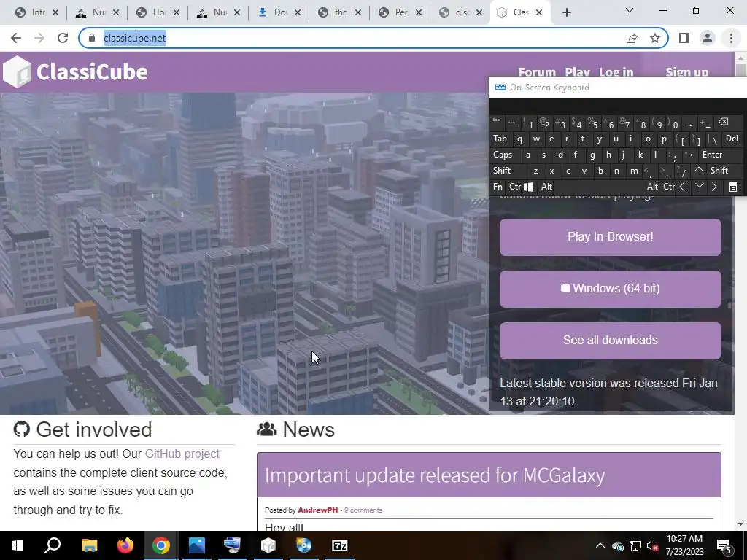This screenshot has height=560, width=747.
Task: Click the Play In-Browser! button
Action: (x=611, y=237)
